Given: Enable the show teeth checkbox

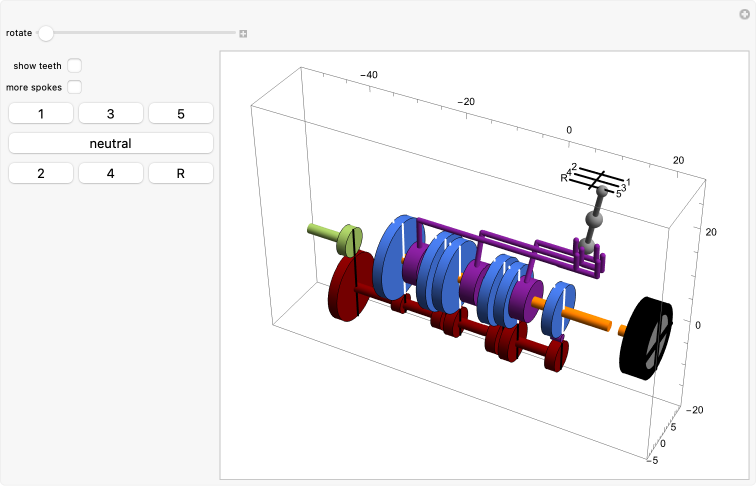Looking at the screenshot, I should (74, 66).
